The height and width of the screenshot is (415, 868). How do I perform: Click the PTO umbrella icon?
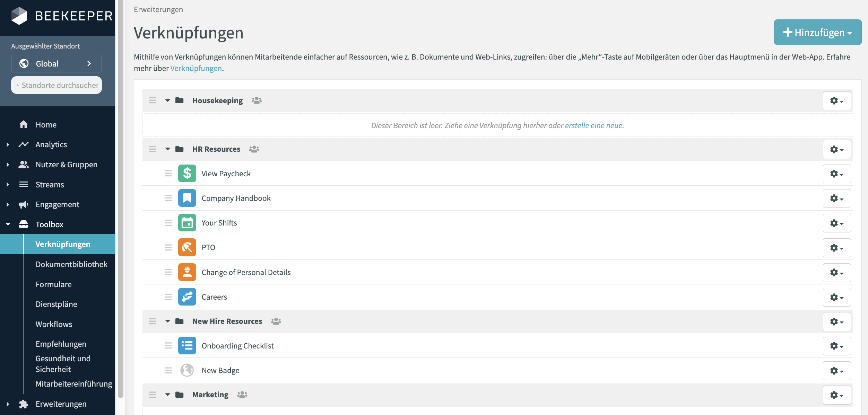[187, 247]
